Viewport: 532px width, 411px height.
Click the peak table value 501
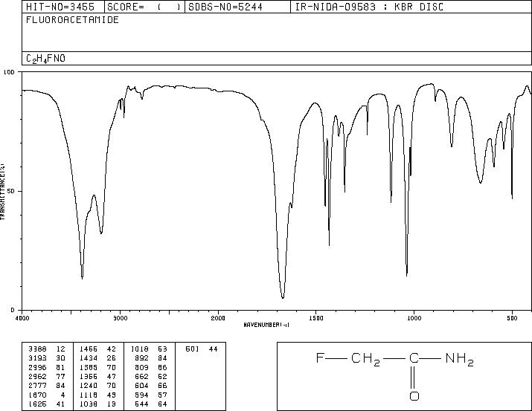pos(193,349)
